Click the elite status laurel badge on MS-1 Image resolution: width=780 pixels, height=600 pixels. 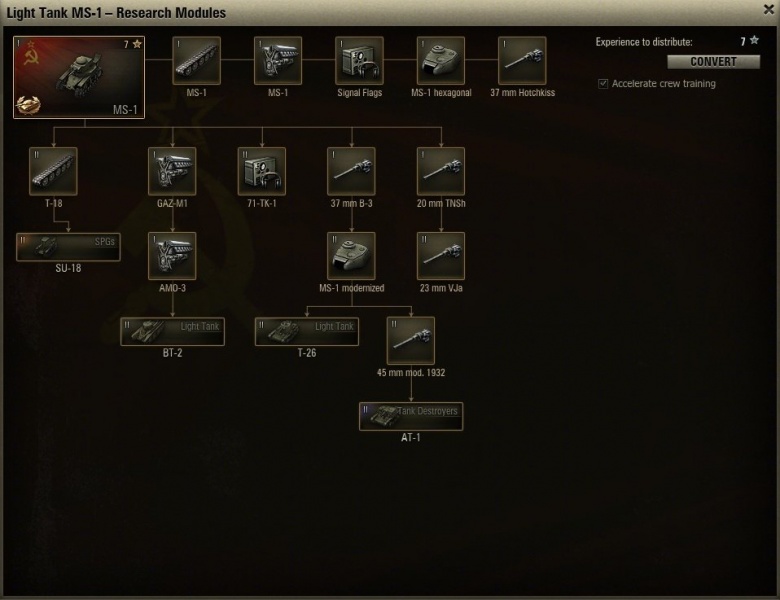click(x=28, y=105)
